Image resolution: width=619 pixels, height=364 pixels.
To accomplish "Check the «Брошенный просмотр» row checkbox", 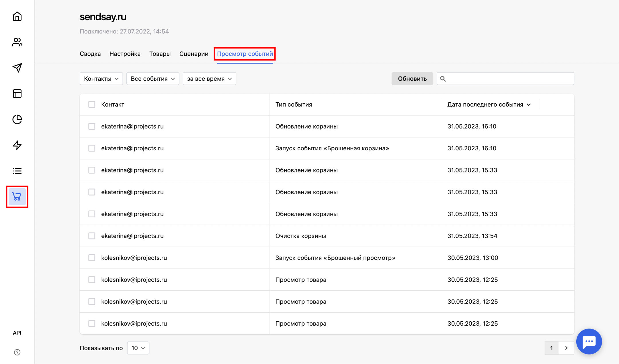I will click(x=92, y=258).
